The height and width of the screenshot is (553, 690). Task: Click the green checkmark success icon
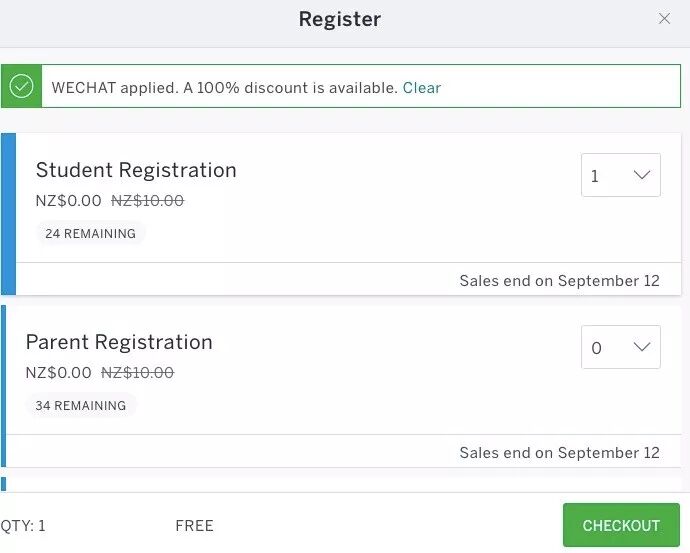(21, 87)
